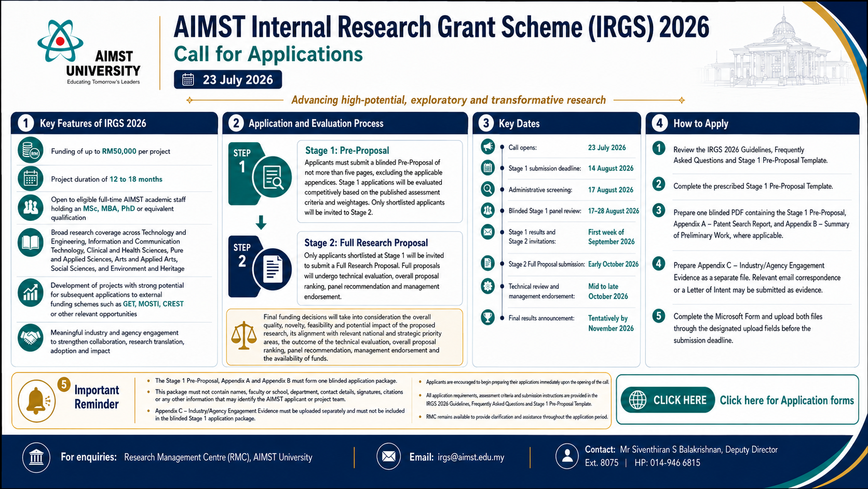Select the document icon beside Stage 2 Full Proposal submission
Image resolution: width=868 pixels, height=489 pixels.
click(x=488, y=263)
